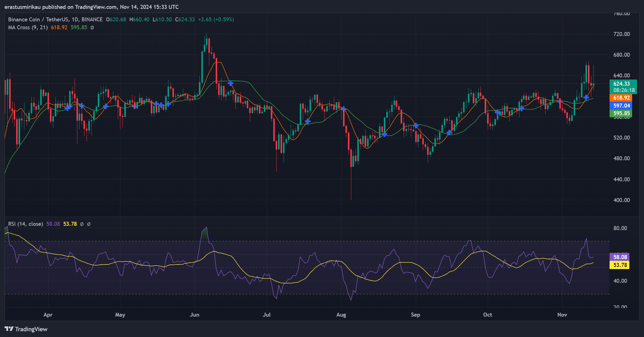Screen dimensions: 644x337
Task: Click the Nov label on time axis
Action: click(562, 315)
